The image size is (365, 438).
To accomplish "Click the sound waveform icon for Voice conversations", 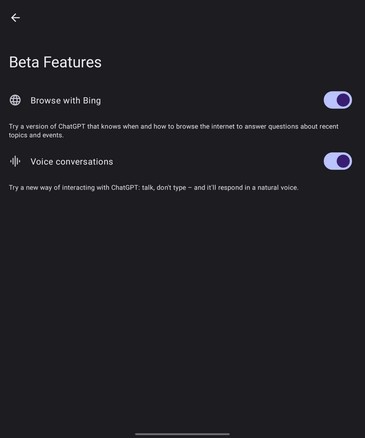I will point(15,161).
